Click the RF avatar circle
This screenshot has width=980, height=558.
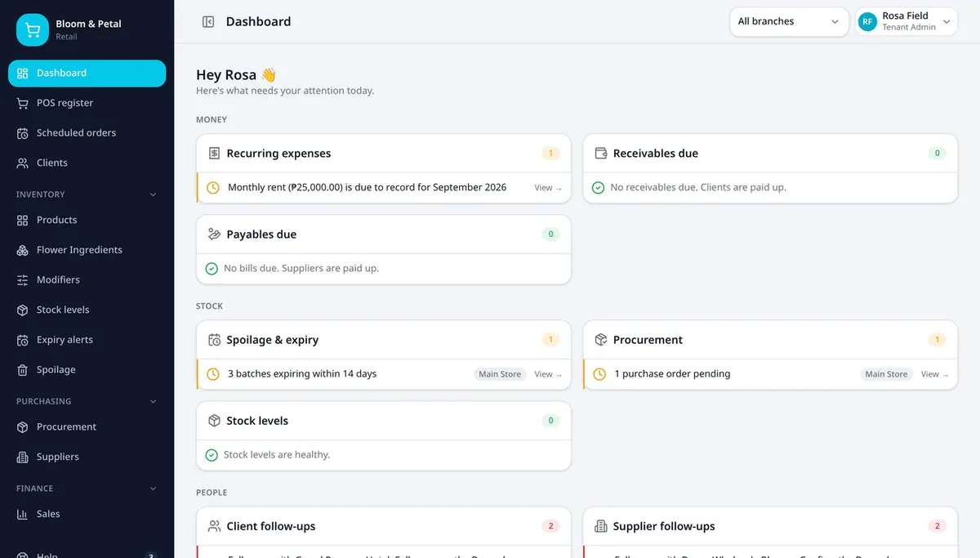867,22
